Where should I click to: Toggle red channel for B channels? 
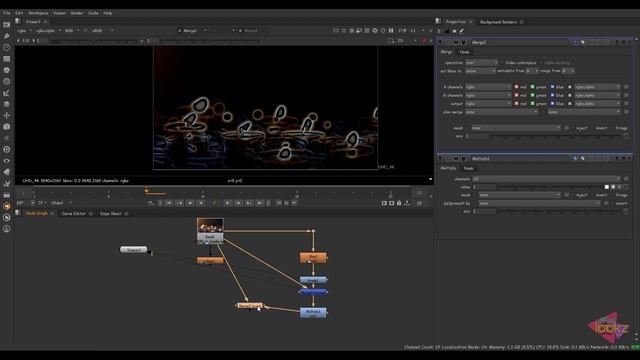point(516,95)
